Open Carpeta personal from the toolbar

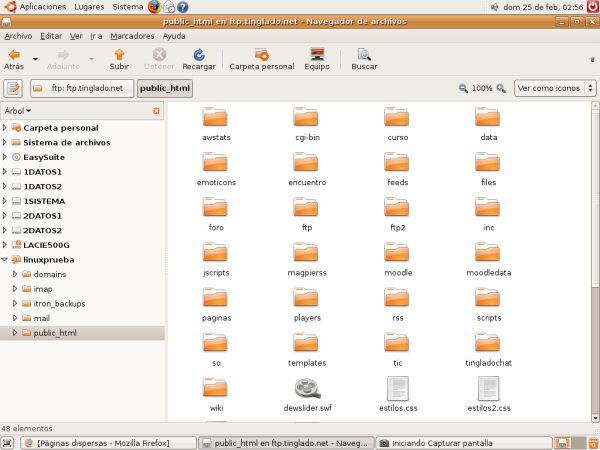tap(262, 59)
